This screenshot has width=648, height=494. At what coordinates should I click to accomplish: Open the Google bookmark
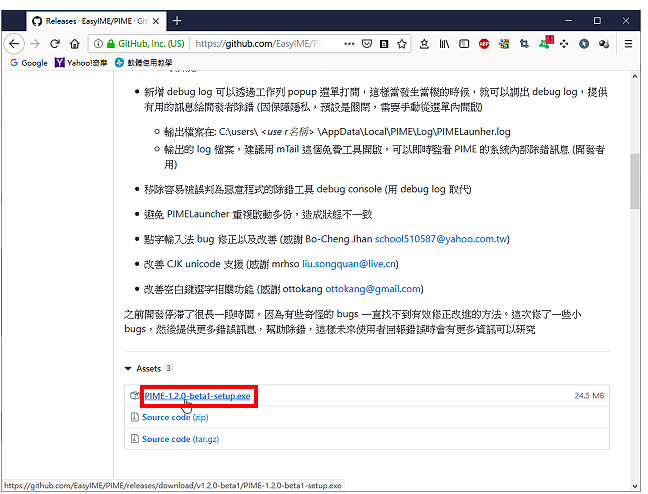tap(29, 63)
